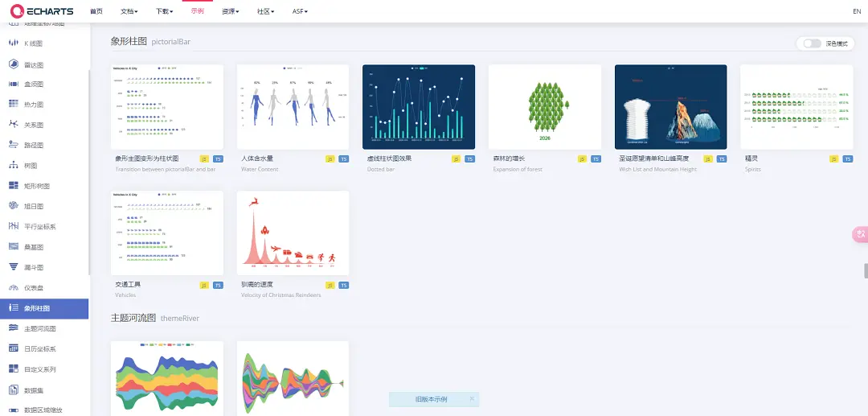Screen dimensions: 868x416
Task: Open the Velocity of Christmas Reindeers thumbnail
Action: click(293, 233)
